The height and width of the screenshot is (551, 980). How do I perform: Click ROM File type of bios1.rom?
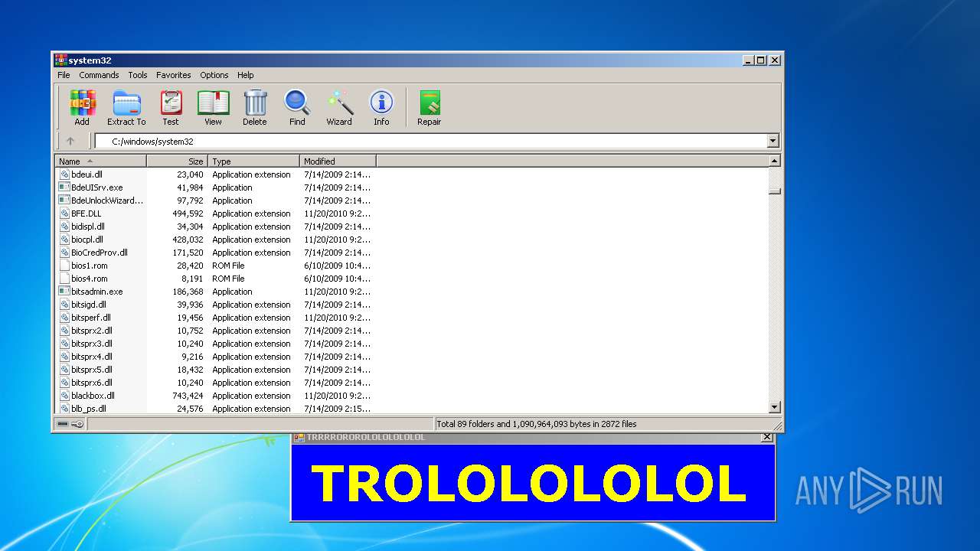(x=228, y=266)
